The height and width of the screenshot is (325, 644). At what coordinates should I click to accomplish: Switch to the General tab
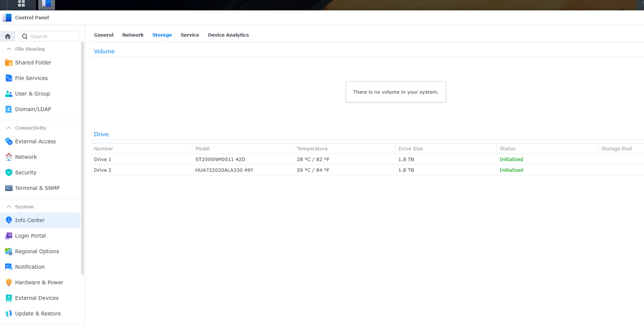point(104,35)
